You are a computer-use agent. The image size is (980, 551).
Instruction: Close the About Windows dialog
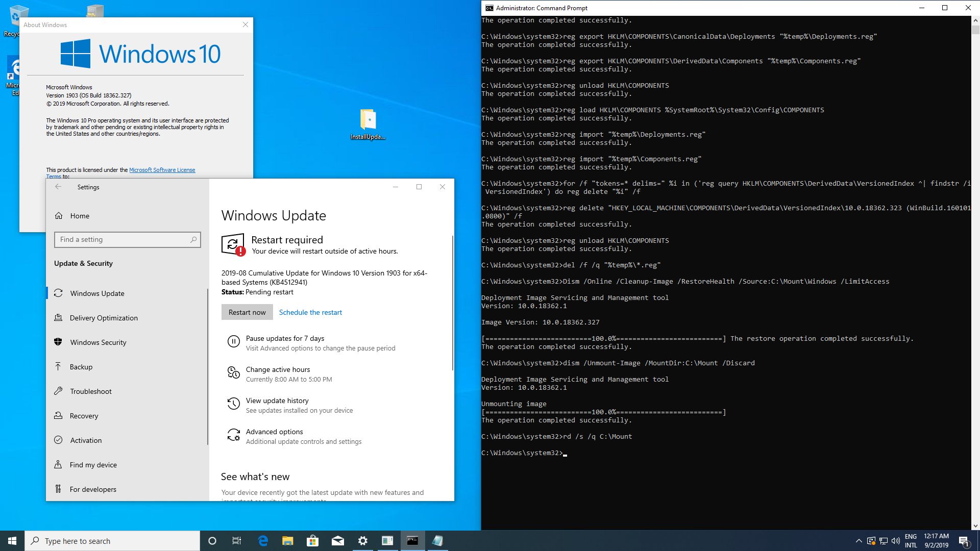click(x=245, y=24)
